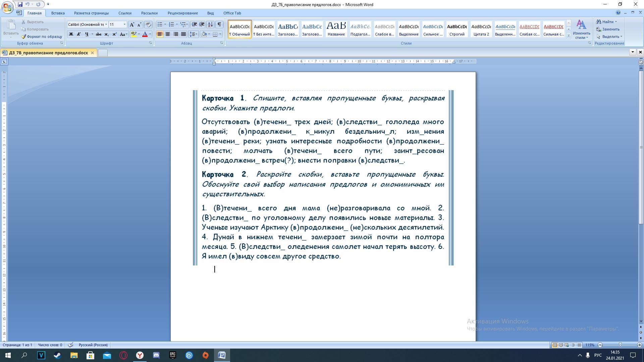
Task: Click spelling check status icon
Action: coord(70,345)
